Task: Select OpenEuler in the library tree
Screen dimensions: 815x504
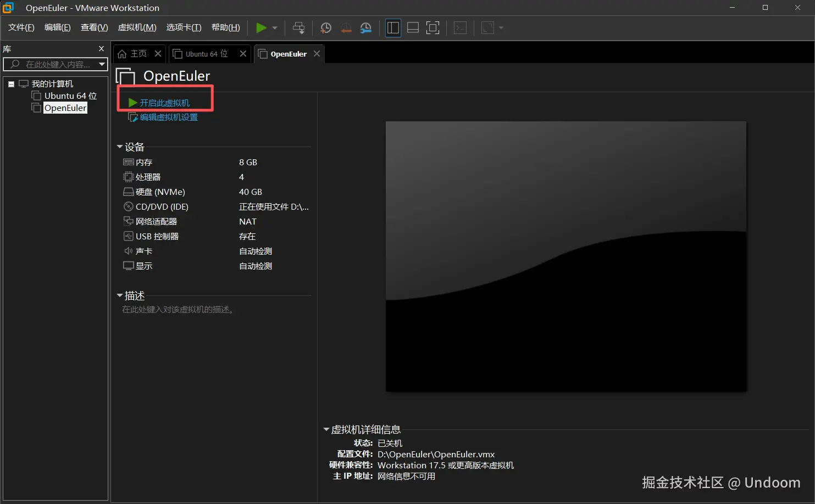Action: click(x=65, y=108)
